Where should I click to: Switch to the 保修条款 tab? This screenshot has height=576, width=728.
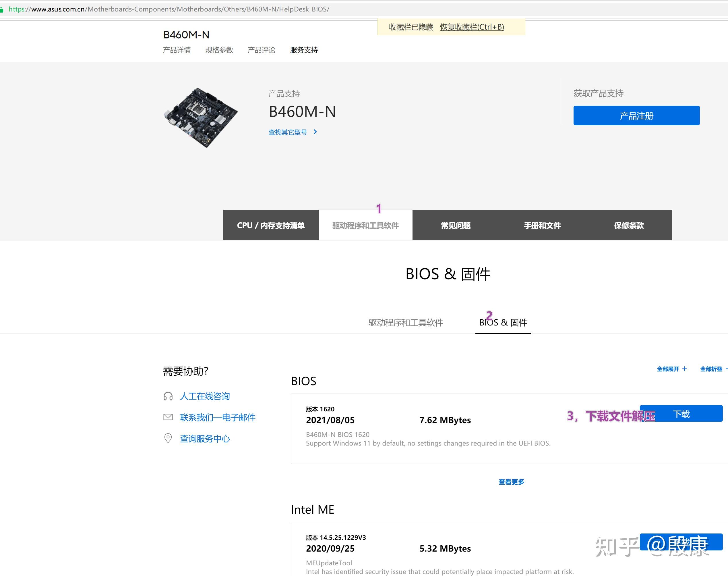[x=629, y=225]
